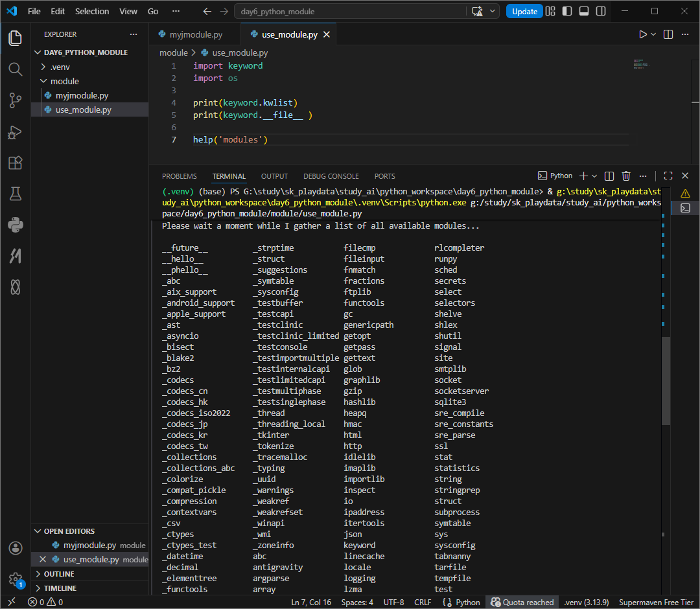Show errors and warnings count in status bar
700x609 pixels.
coord(45,602)
